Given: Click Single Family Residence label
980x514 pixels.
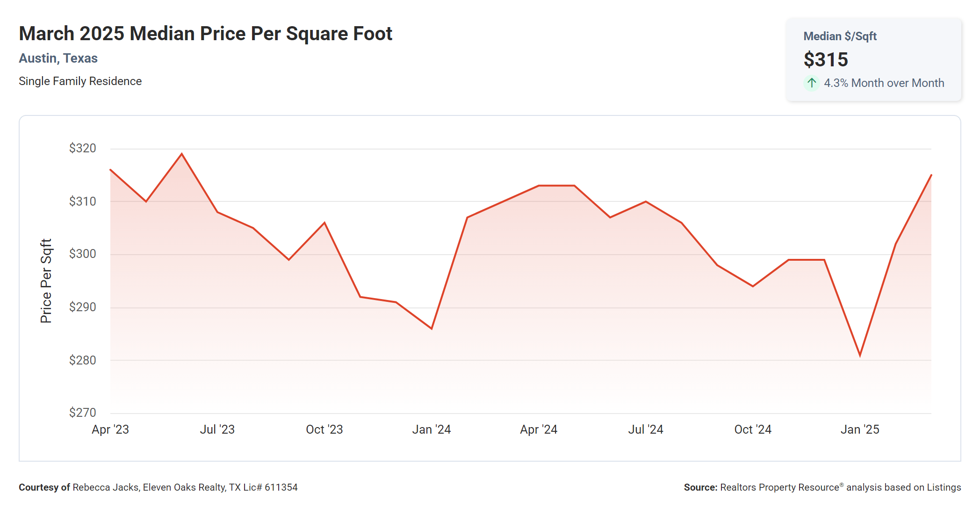Looking at the screenshot, I should [x=80, y=81].
